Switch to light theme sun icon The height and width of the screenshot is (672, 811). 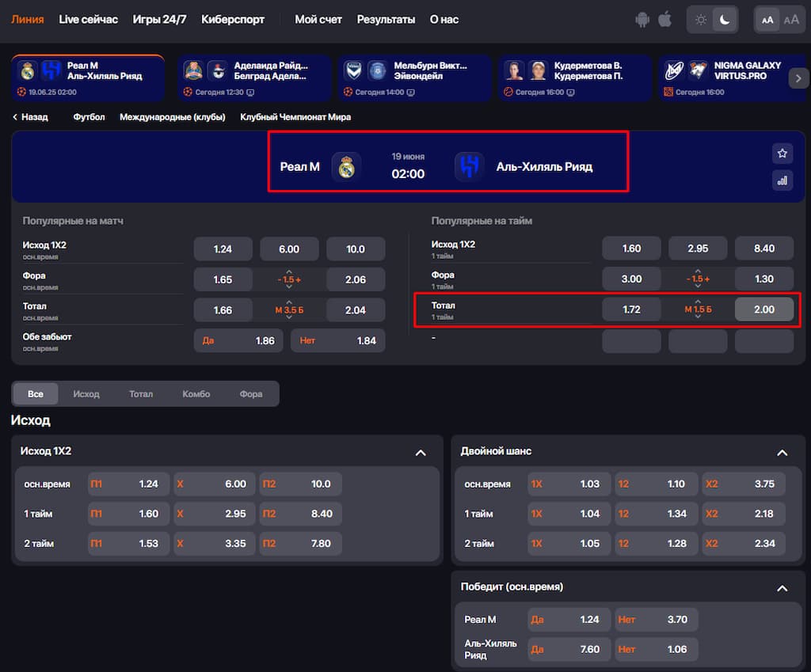click(x=701, y=20)
